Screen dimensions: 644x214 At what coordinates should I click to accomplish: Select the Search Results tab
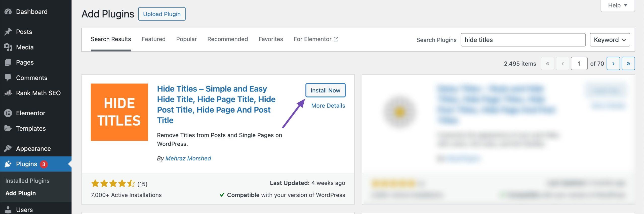coord(111,39)
